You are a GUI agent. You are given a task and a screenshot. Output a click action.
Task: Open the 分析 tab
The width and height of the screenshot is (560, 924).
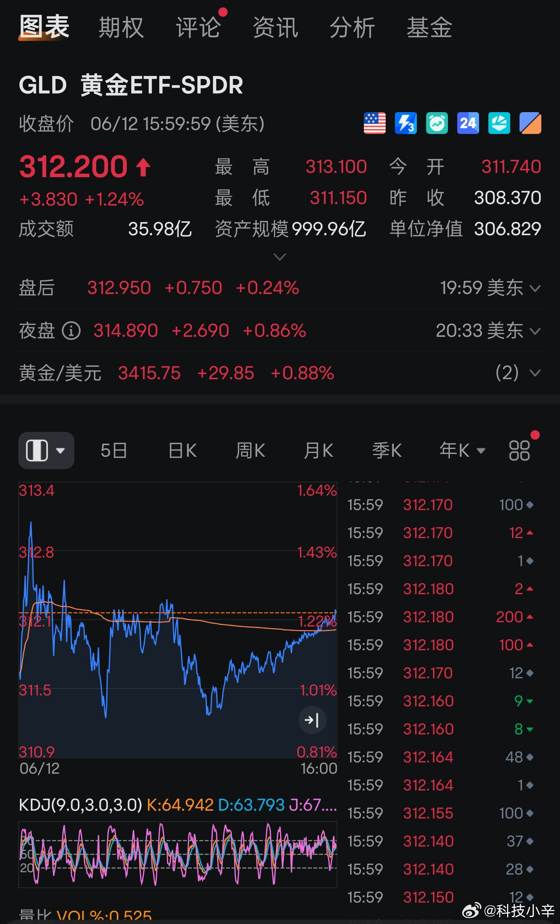click(x=352, y=28)
